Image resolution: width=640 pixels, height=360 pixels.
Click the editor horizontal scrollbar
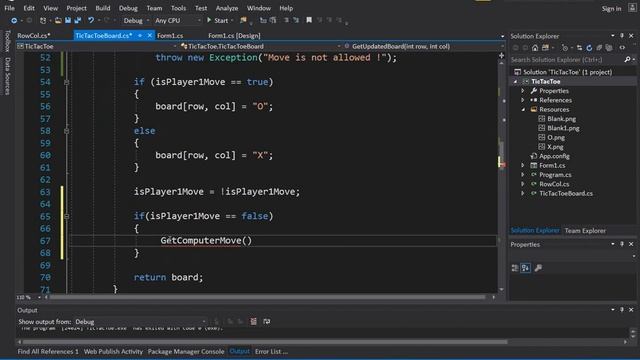tap(267, 297)
